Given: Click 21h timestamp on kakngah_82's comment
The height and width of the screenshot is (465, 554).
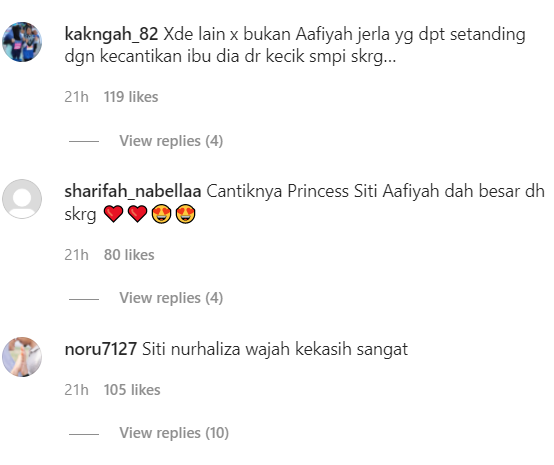Looking at the screenshot, I should 76,97.
